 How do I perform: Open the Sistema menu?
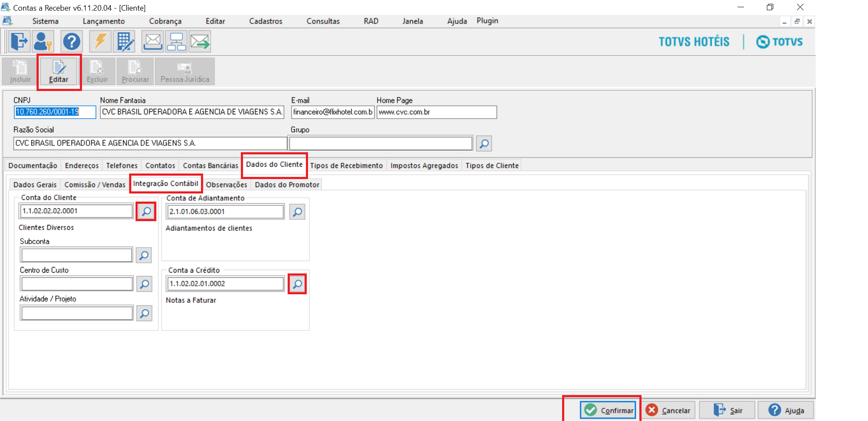[45, 21]
